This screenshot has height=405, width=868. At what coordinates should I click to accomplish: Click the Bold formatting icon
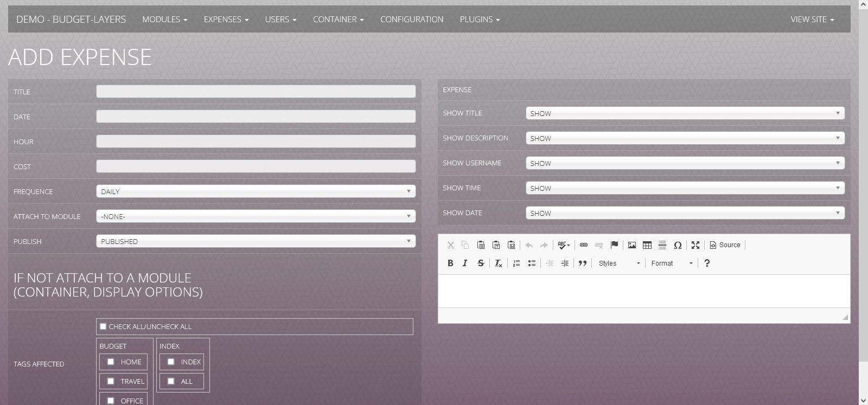450,263
